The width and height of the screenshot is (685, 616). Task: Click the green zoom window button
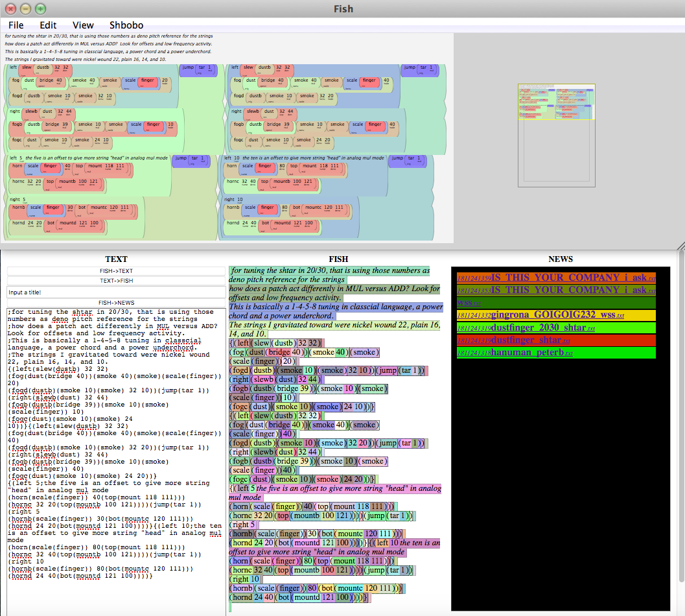tap(40, 8)
